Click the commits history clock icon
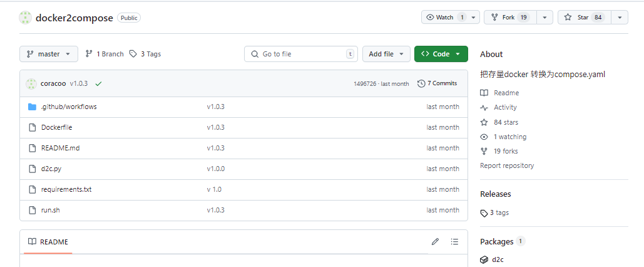This screenshot has height=267, width=644. click(x=421, y=83)
